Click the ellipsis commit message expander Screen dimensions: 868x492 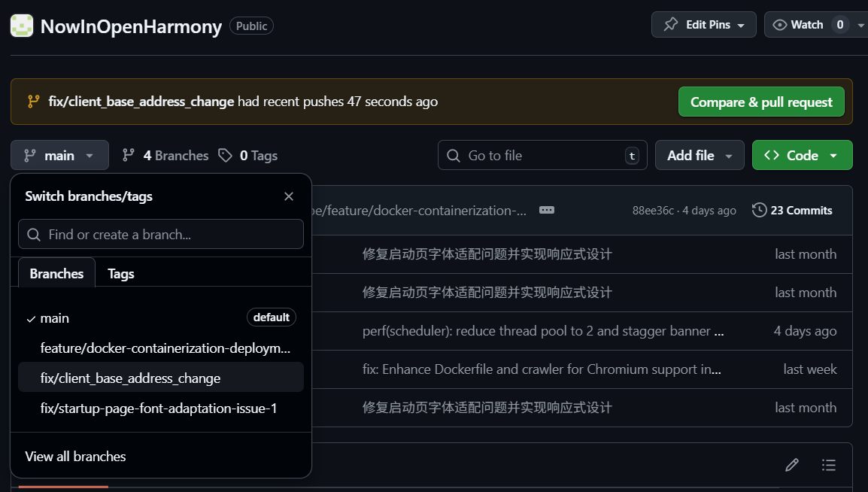point(547,211)
